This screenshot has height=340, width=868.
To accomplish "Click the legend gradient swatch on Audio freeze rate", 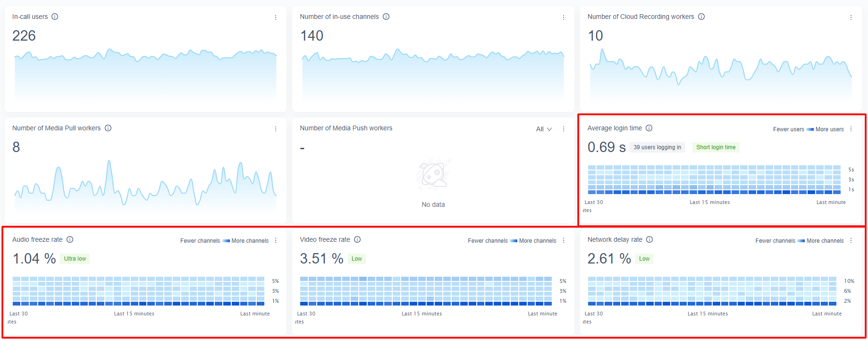I will 226,241.
